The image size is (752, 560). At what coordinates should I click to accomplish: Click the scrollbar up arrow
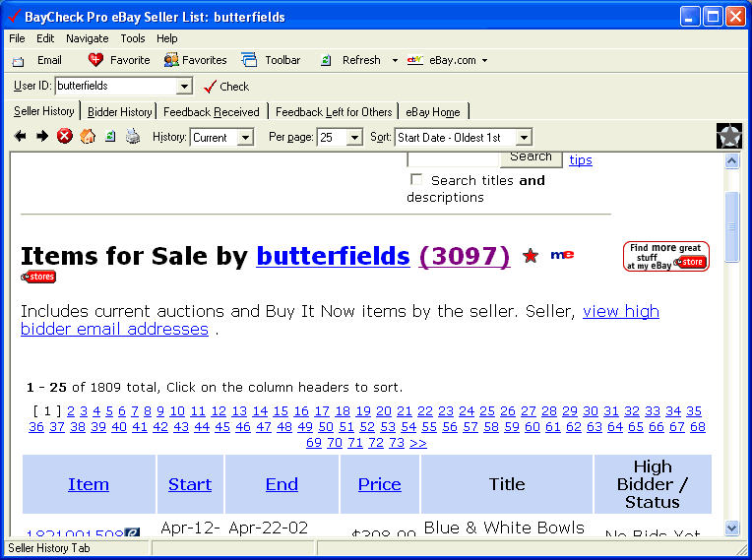click(x=731, y=160)
